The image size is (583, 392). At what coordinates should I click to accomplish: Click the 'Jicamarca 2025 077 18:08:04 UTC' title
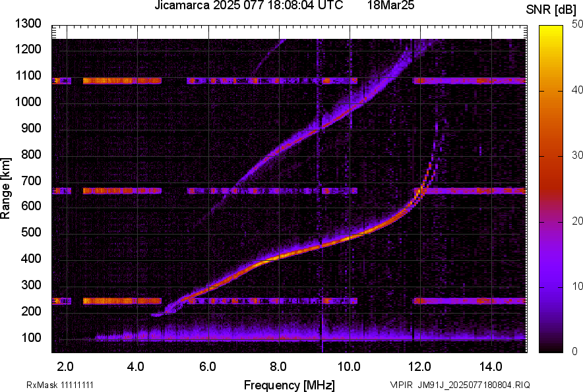coord(249,5)
